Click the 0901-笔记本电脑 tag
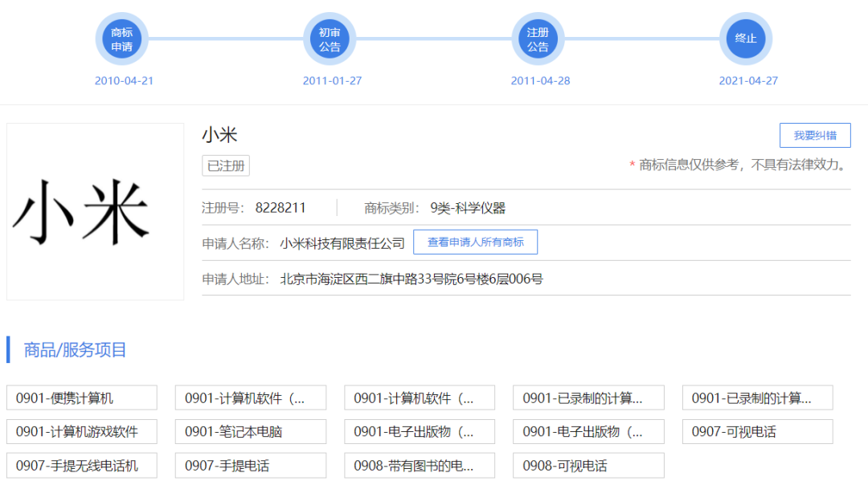This screenshot has width=868, height=481. pyautogui.click(x=251, y=432)
